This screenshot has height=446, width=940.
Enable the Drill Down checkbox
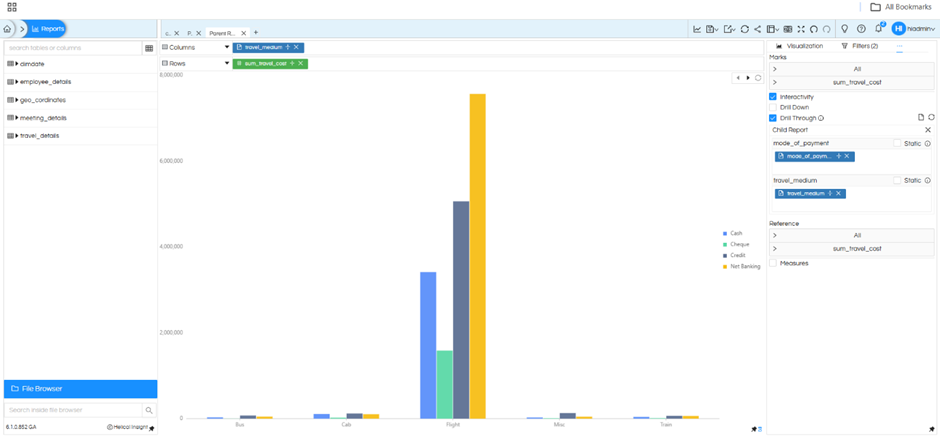point(774,107)
